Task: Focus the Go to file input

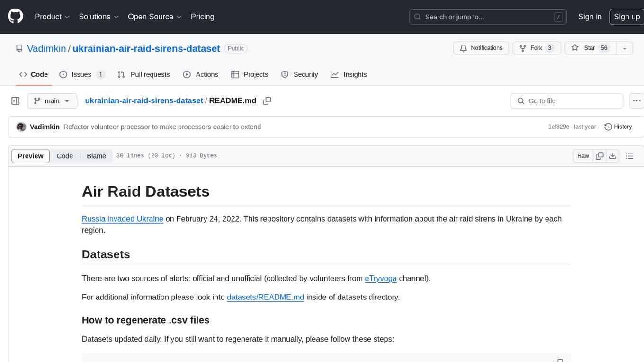Action: 567,101
